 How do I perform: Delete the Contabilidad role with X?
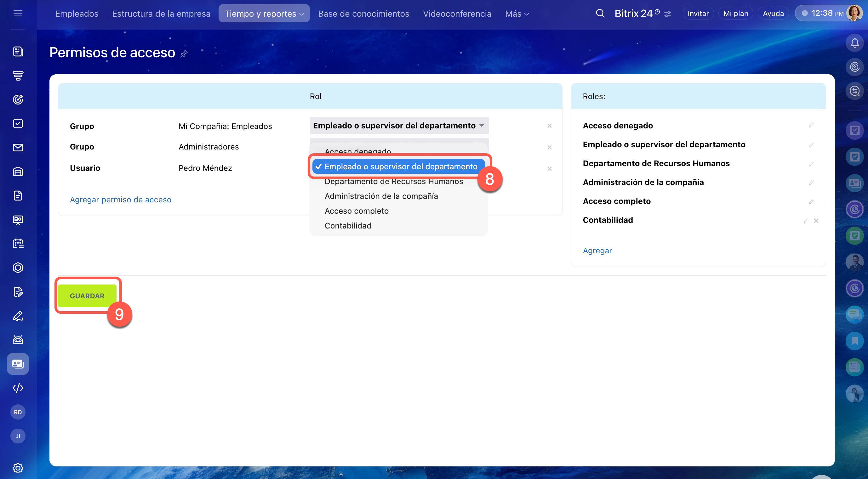pos(816,221)
